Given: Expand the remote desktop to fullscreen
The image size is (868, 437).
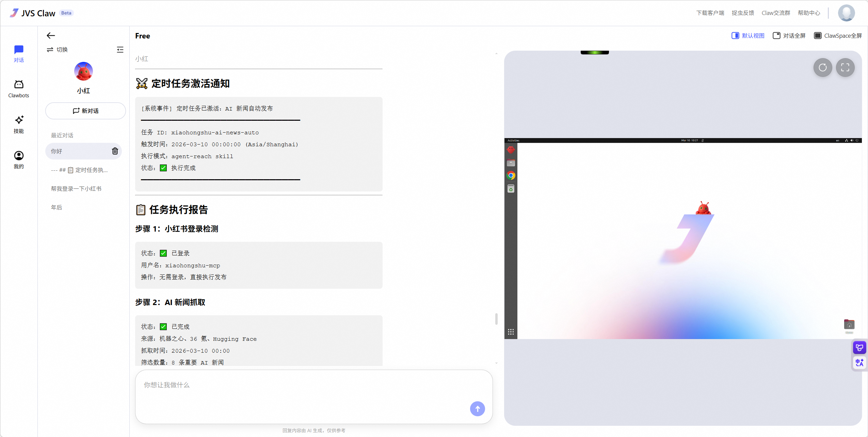Looking at the screenshot, I should pyautogui.click(x=846, y=68).
